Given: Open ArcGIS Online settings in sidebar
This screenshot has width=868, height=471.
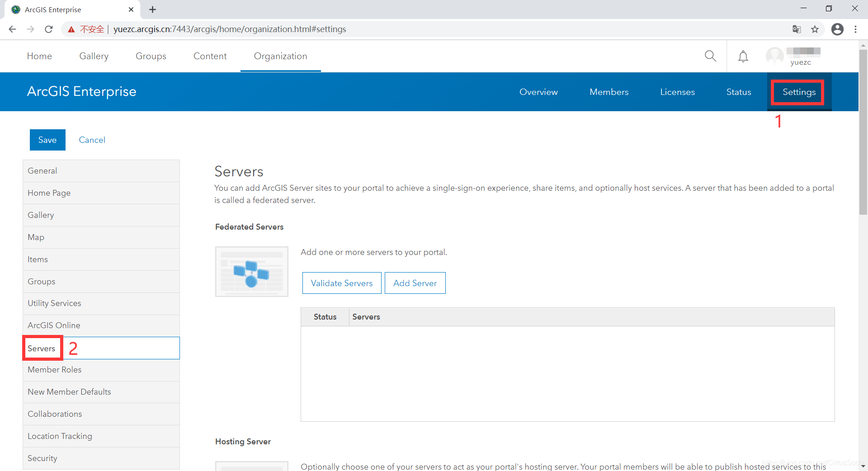Looking at the screenshot, I should (x=101, y=325).
